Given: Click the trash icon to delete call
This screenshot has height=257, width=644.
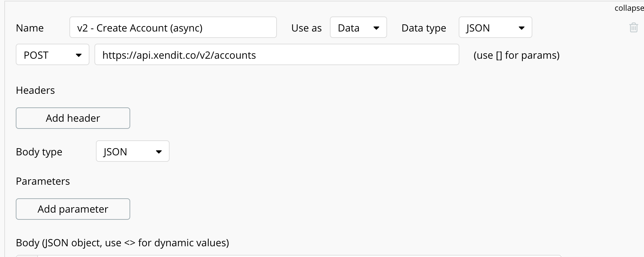Looking at the screenshot, I should tap(633, 28).
